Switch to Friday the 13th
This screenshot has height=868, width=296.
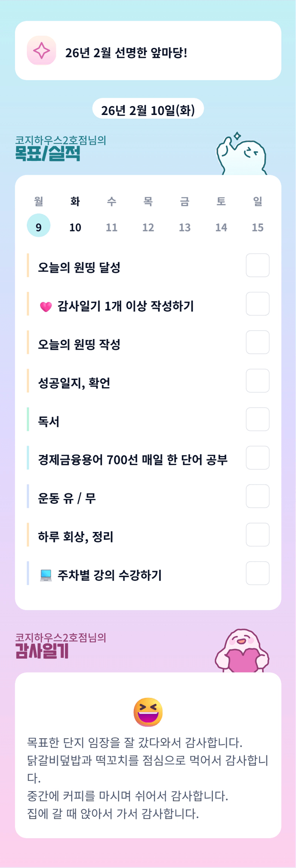(185, 227)
